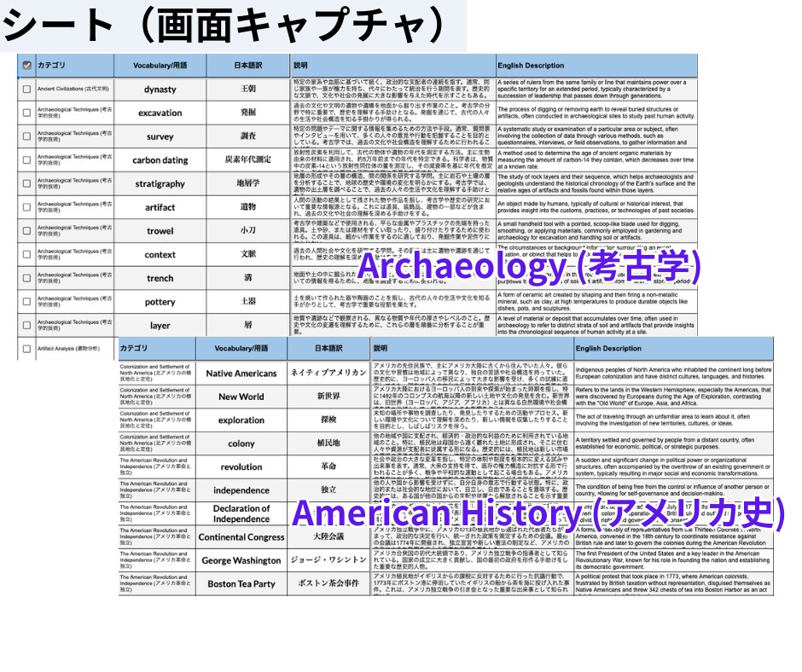The image size is (802, 672).
Task: Select the George Washington cell
Action: coord(241,560)
